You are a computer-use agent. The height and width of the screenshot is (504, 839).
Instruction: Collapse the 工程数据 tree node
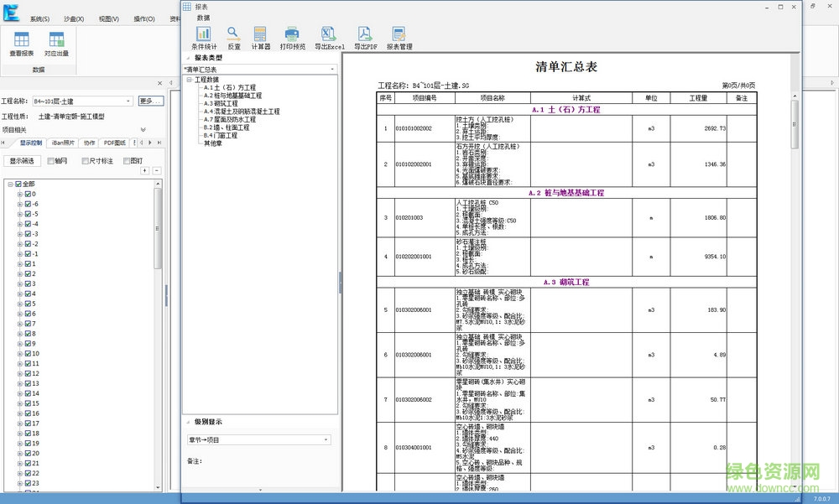[189, 80]
